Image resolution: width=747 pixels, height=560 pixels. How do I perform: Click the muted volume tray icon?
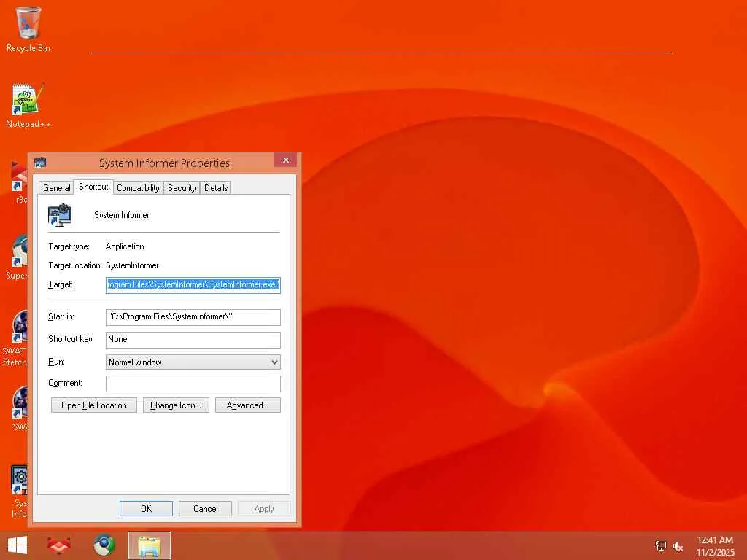678,546
